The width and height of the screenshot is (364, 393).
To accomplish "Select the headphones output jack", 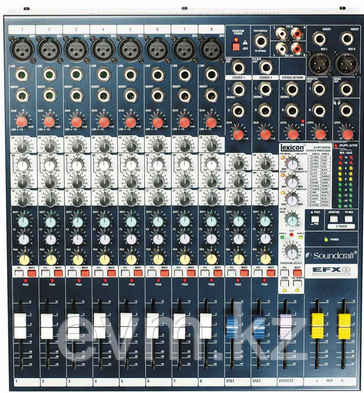I will pos(346,110).
